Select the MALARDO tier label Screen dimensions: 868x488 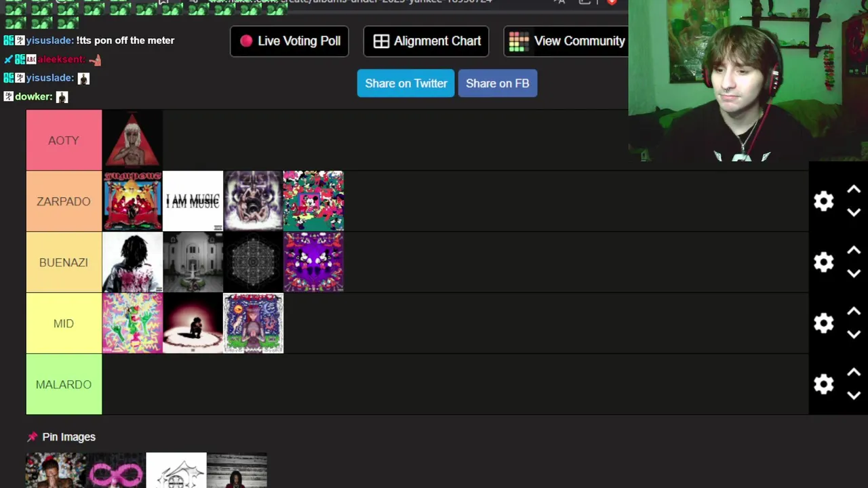coord(64,384)
